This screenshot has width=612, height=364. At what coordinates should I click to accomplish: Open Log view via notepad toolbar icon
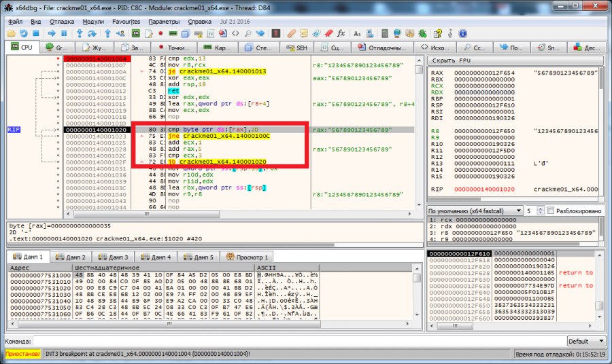click(148, 33)
